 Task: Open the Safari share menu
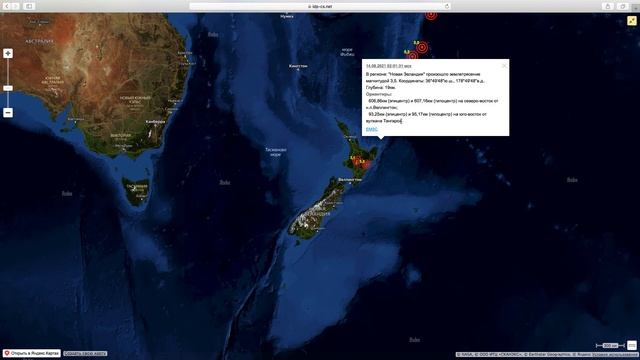(x=608, y=6)
